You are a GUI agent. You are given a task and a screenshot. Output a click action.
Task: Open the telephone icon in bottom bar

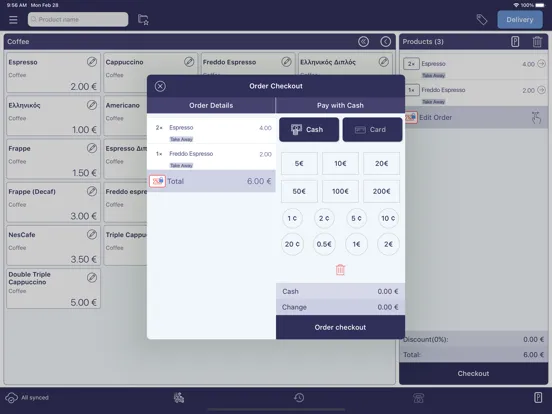418,398
